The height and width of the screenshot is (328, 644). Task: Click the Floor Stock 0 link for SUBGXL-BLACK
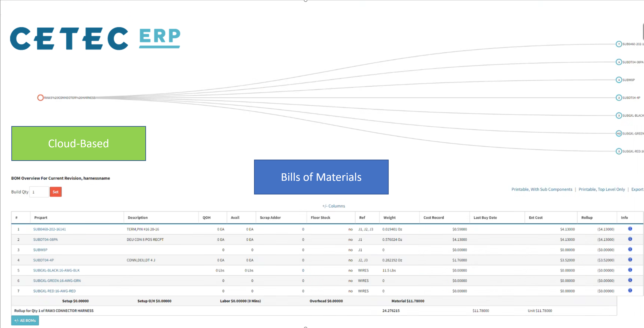pyautogui.click(x=303, y=270)
